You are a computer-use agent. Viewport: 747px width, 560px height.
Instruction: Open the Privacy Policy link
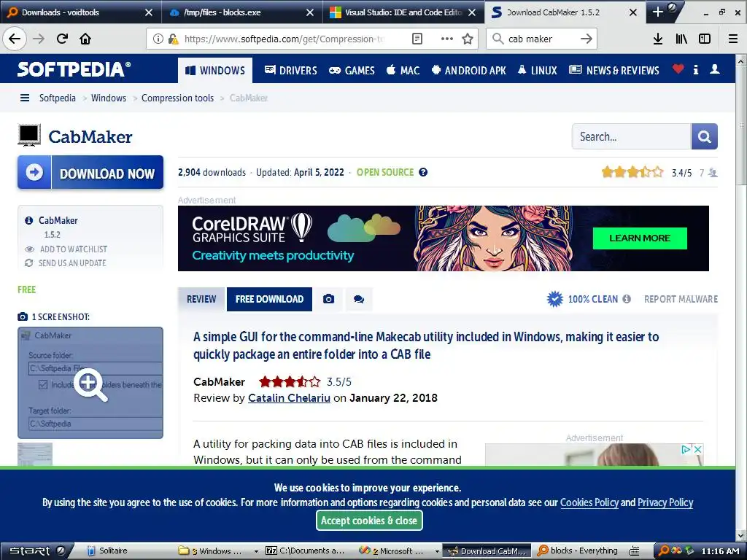tap(665, 502)
